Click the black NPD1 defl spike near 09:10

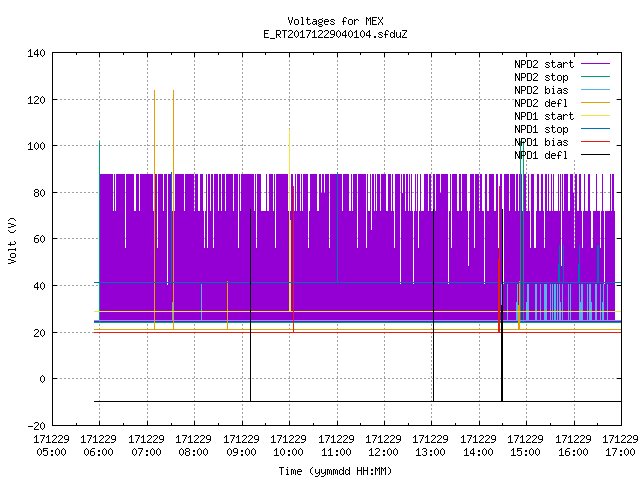[251, 305]
